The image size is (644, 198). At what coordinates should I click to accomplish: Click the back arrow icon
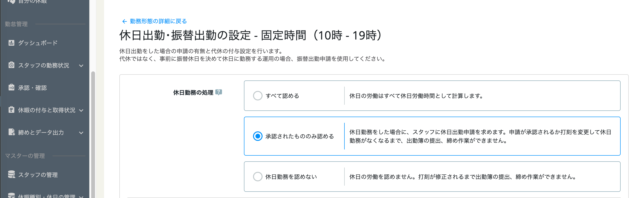pos(124,21)
